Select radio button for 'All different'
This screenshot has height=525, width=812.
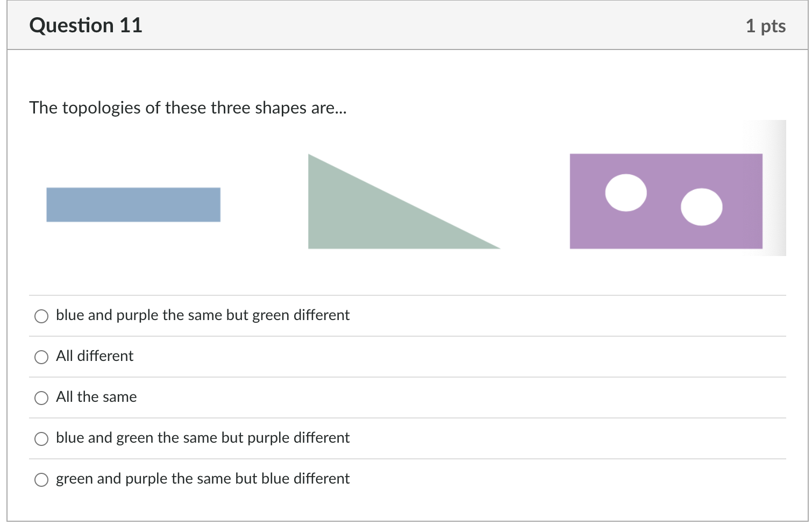pos(41,357)
